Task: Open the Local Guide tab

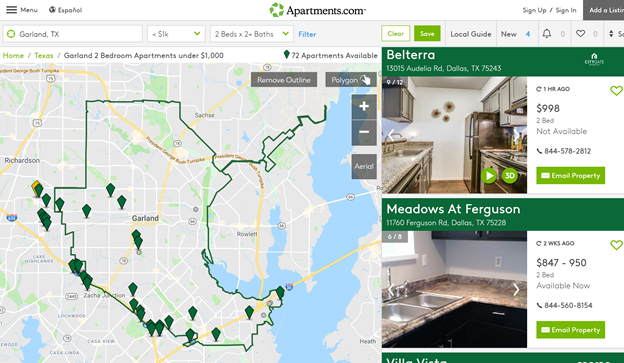Action: (471, 34)
